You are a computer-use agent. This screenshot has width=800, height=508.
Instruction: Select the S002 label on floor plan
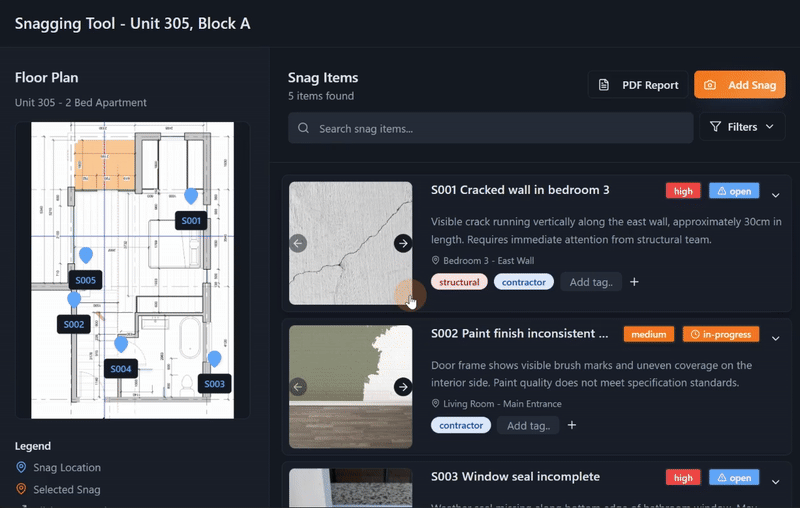coord(73,324)
